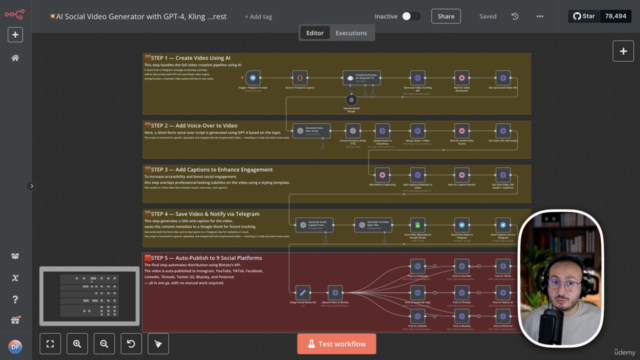Image resolution: width=640 pixels, height=360 pixels.
Task: Click the zoom to fit canvas icon
Action: (x=50, y=344)
